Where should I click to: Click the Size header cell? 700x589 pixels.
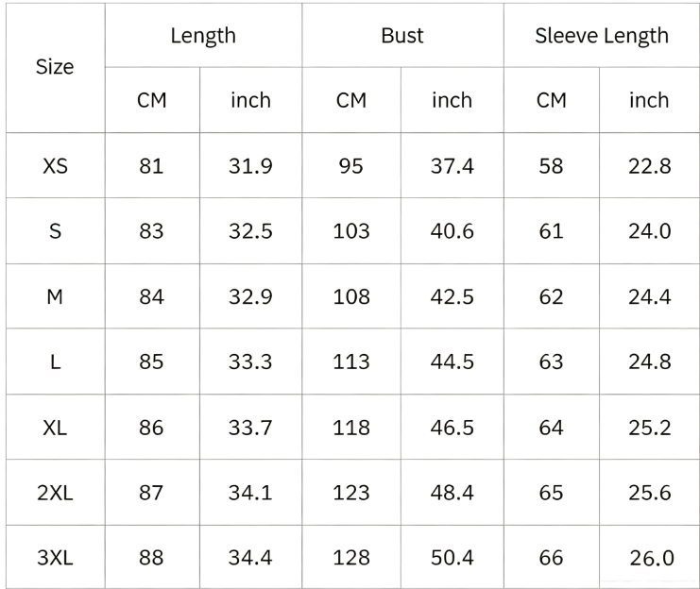click(55, 67)
